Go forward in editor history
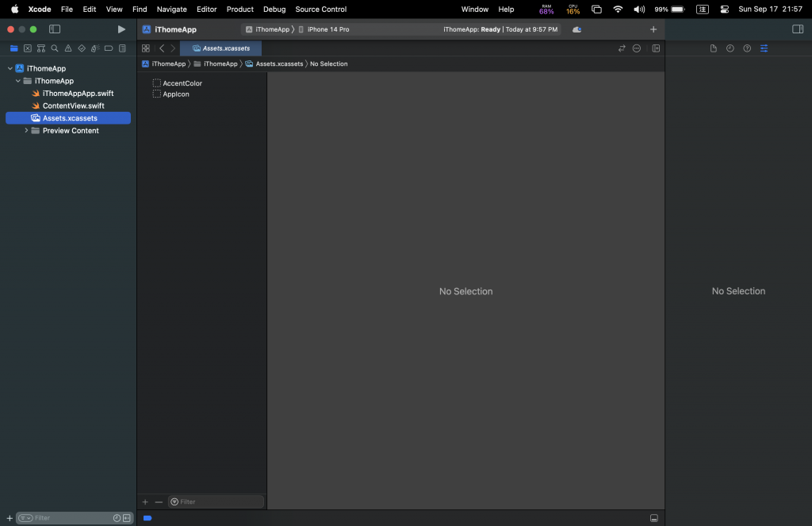The width and height of the screenshot is (812, 526). coord(173,48)
